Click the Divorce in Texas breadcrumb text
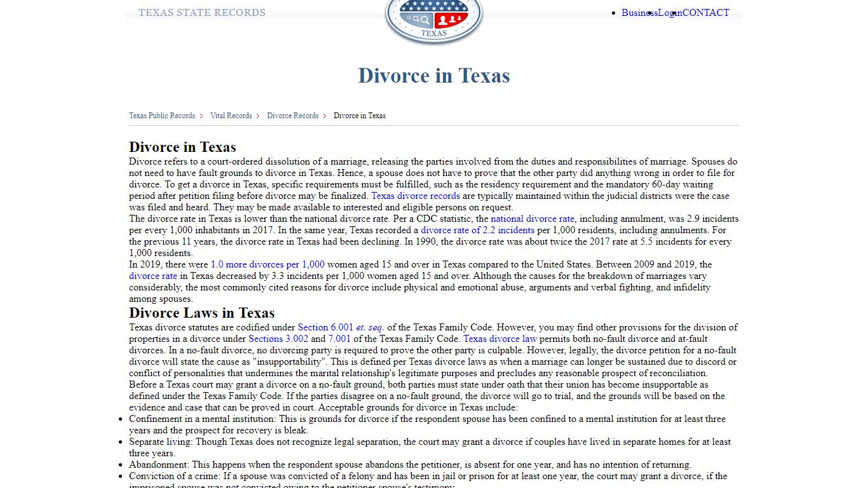The height and width of the screenshot is (488, 868). [x=360, y=116]
